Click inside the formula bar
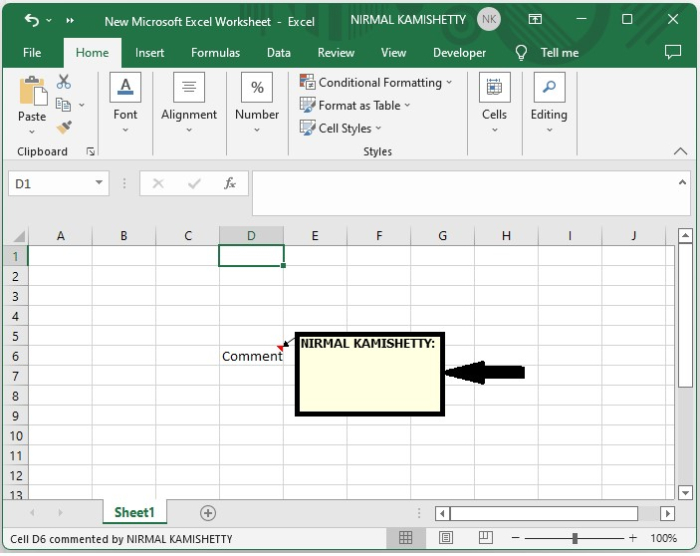 pyautogui.click(x=464, y=193)
